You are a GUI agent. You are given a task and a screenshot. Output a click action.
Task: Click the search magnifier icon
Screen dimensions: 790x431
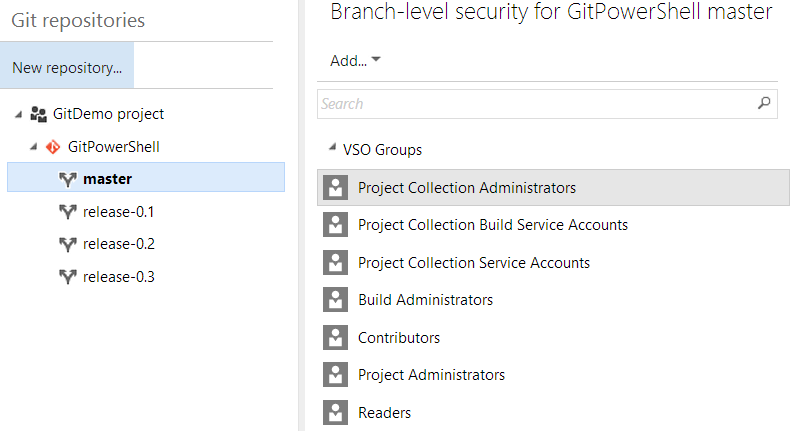click(x=764, y=103)
